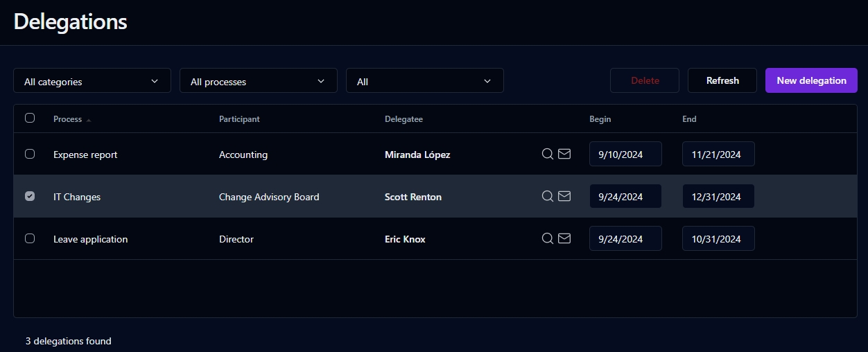Tick the Leave application row checkbox

pos(30,238)
